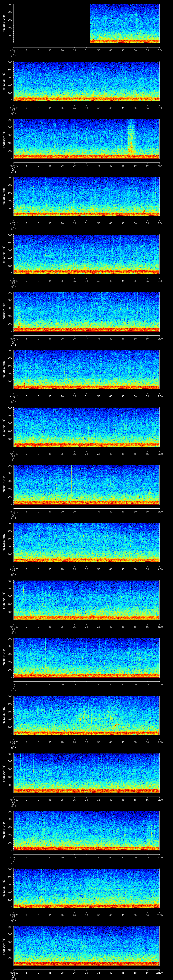The image size is (173, 980).
Task: Select the '10:00' end time label
Action: (159, 339)
